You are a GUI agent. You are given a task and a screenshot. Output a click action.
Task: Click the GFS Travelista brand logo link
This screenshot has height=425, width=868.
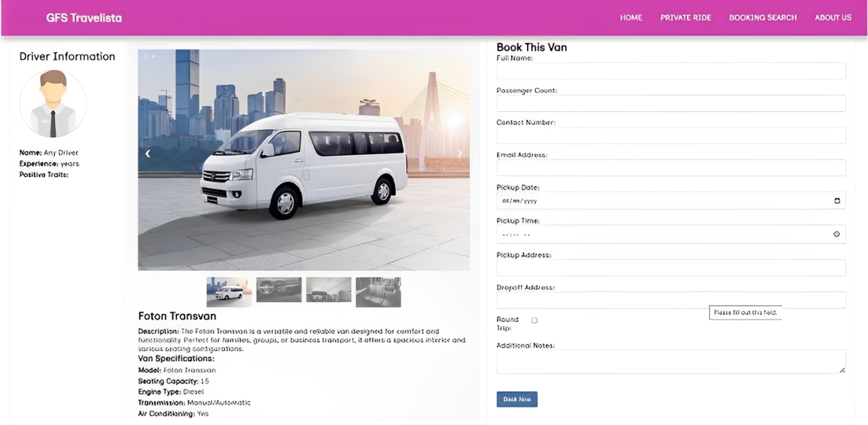(x=84, y=18)
